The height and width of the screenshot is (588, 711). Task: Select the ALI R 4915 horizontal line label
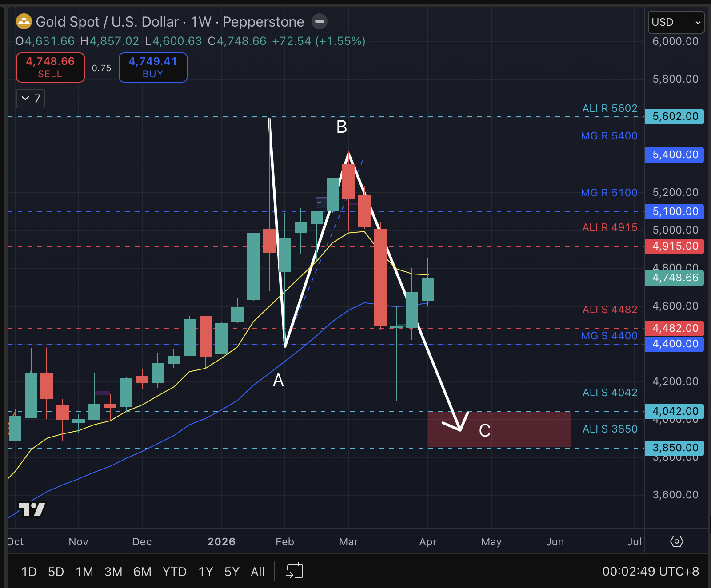pos(610,227)
